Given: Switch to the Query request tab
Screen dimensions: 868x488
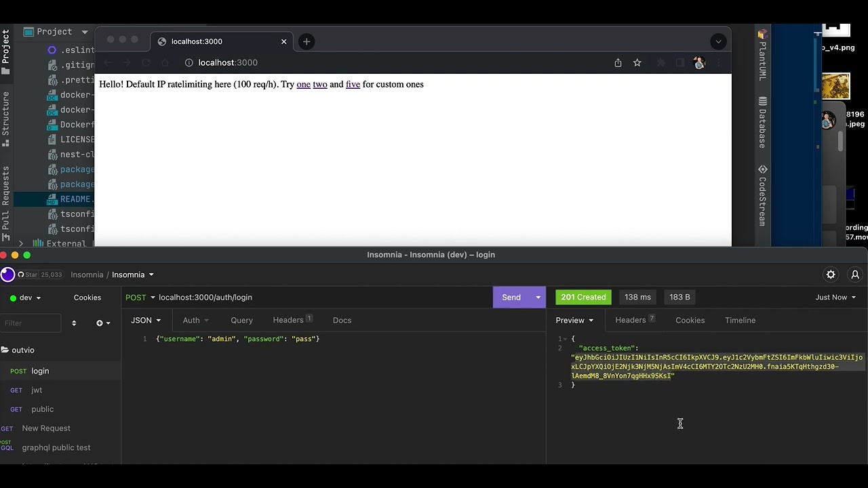Looking at the screenshot, I should click(x=241, y=320).
